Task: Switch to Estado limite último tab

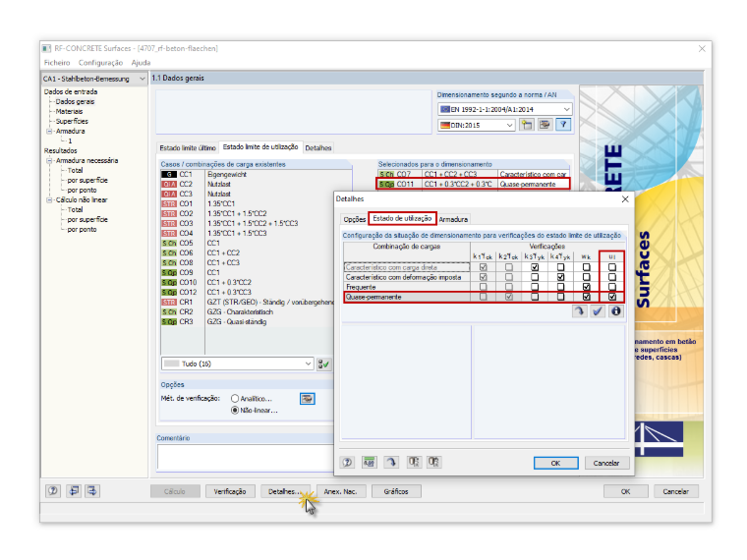Action: [187, 148]
